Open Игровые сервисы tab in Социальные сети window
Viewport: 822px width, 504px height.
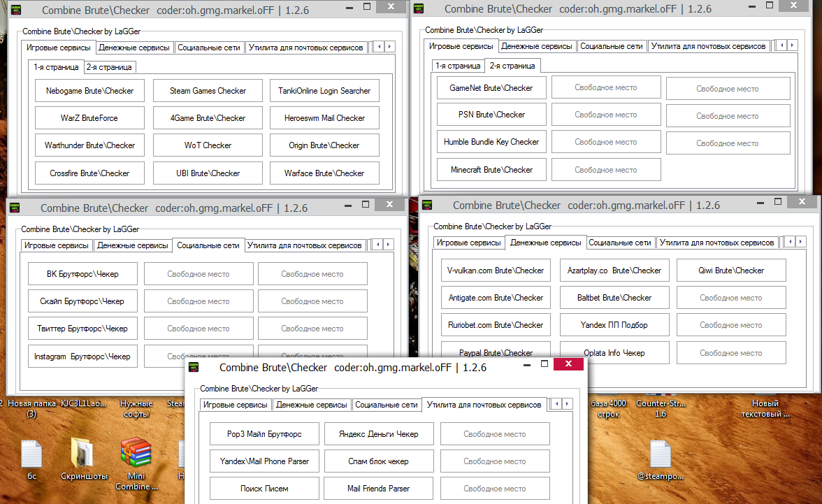tap(57, 245)
